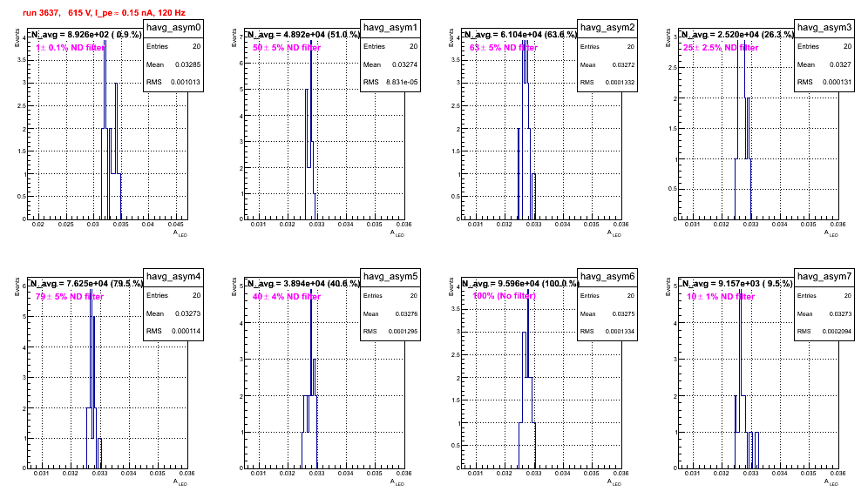Pick the magenta 63± 5% ND filter label
This screenshot has height=498, width=868.
504,48
